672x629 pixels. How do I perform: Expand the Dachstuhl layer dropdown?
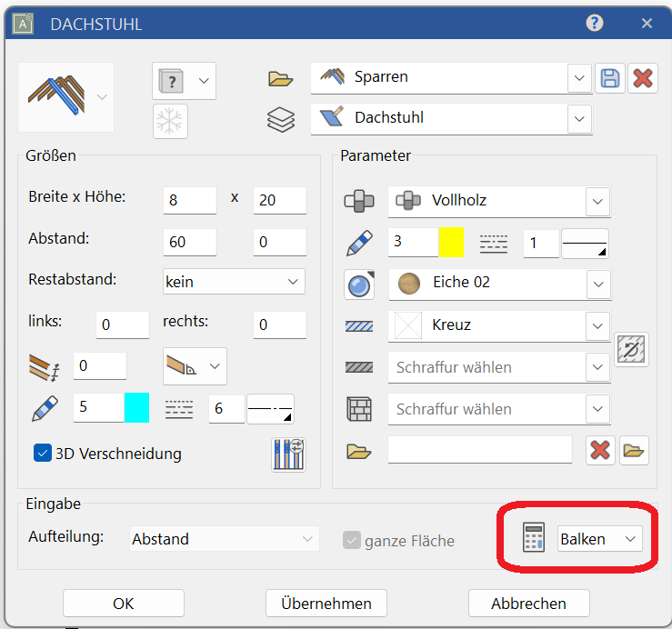point(579,119)
